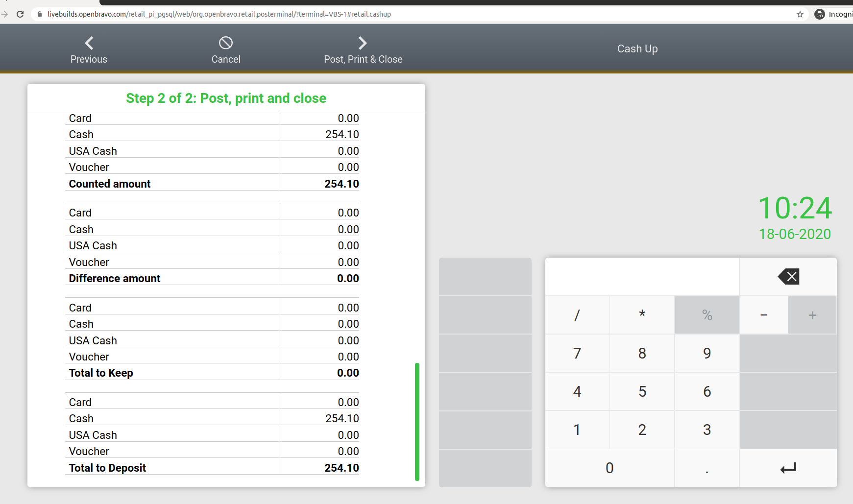Bookmark this page with the star icon
Image resolution: width=853 pixels, height=504 pixels.
point(800,14)
